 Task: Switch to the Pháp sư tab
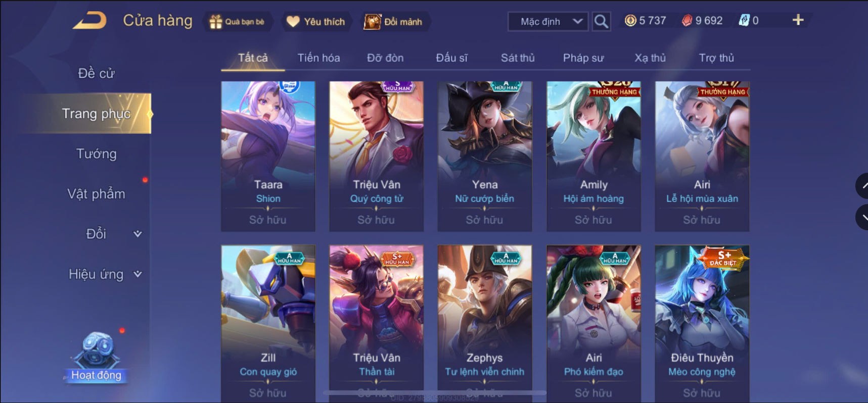(583, 58)
